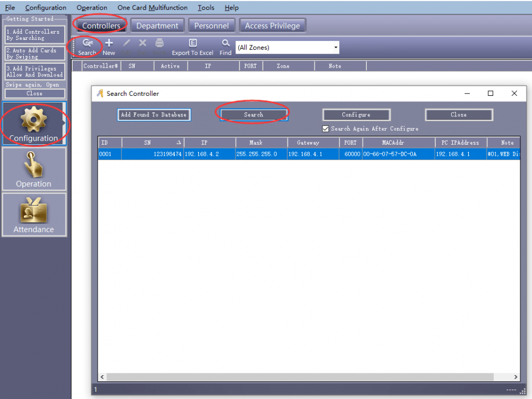Click the Search net toolbar icon
The width and height of the screenshot is (532, 399).
tap(87, 43)
